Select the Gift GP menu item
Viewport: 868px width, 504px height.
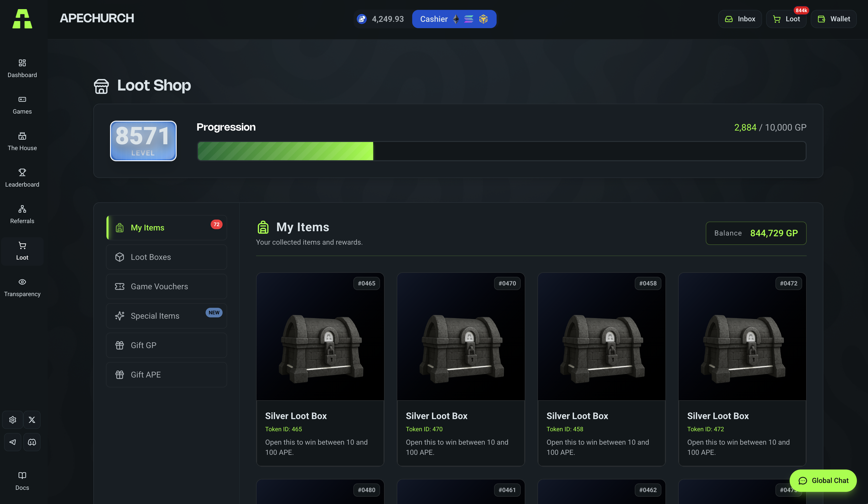166,345
